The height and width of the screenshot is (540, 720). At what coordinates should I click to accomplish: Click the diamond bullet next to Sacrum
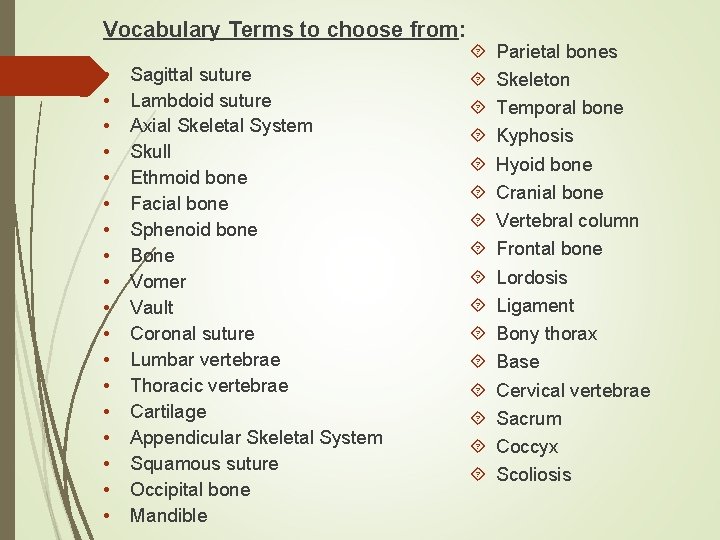pyautogui.click(x=478, y=418)
